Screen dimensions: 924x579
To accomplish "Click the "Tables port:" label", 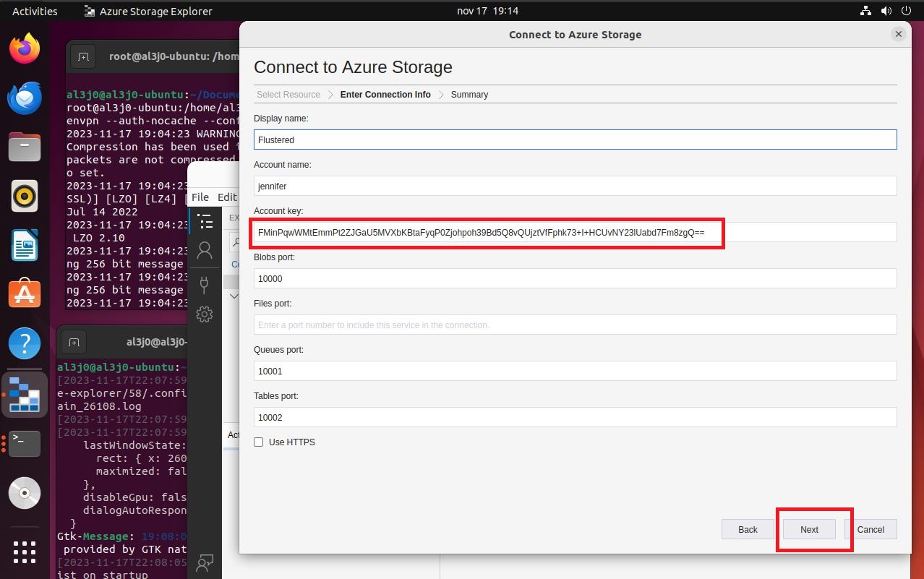I will point(276,396).
